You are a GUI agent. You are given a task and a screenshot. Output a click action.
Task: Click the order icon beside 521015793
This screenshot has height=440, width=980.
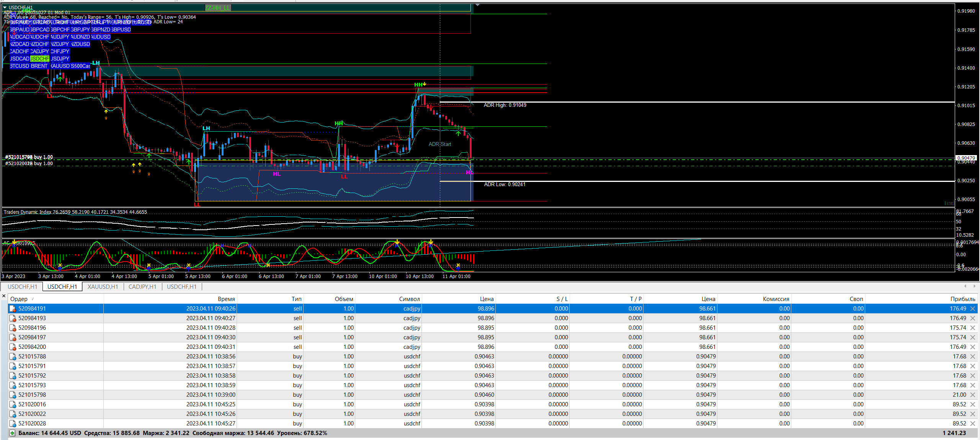(13, 385)
